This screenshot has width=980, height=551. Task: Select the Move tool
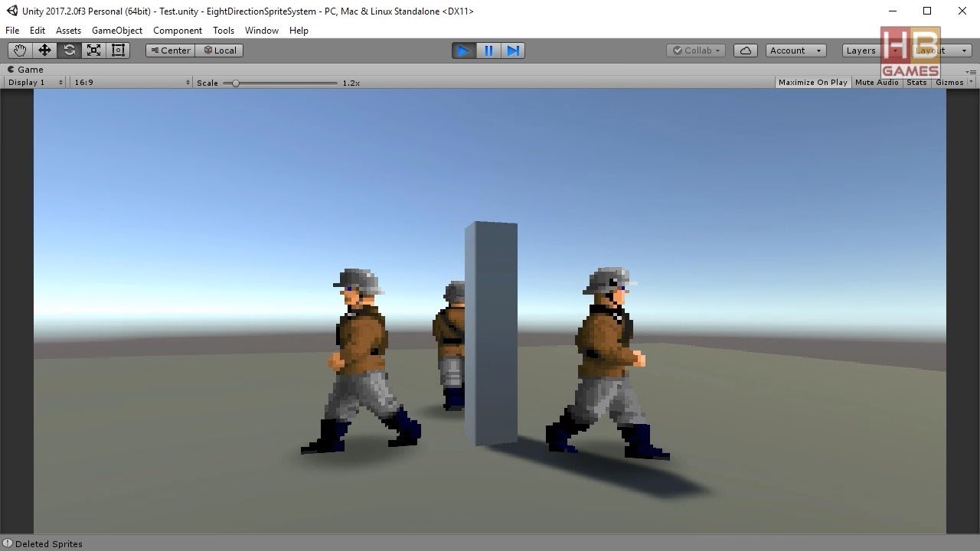click(x=44, y=51)
